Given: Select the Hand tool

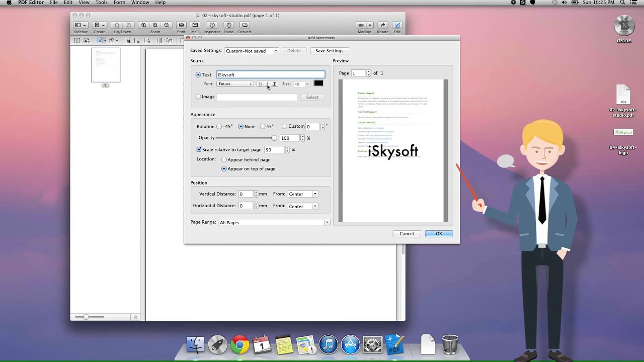Looking at the screenshot, I should coord(229,25).
